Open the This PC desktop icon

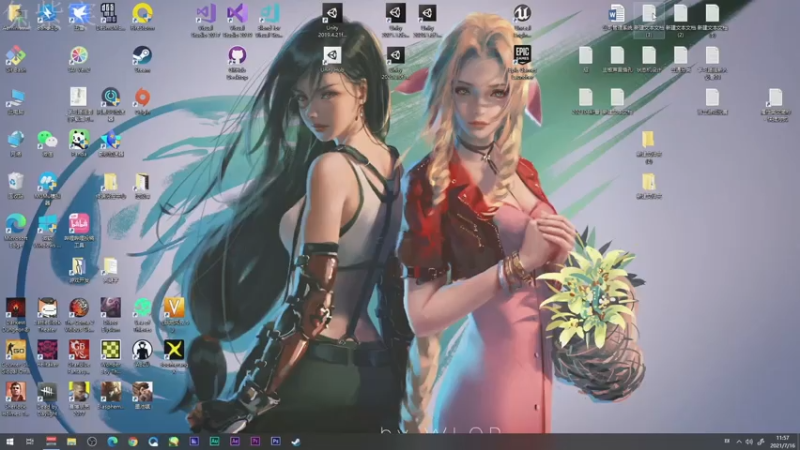coord(16,101)
